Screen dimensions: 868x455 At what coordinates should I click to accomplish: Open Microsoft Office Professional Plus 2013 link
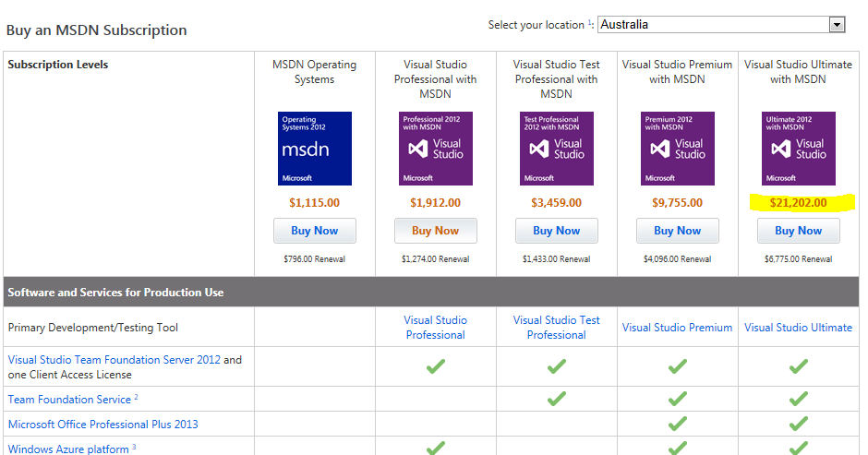[103, 424]
